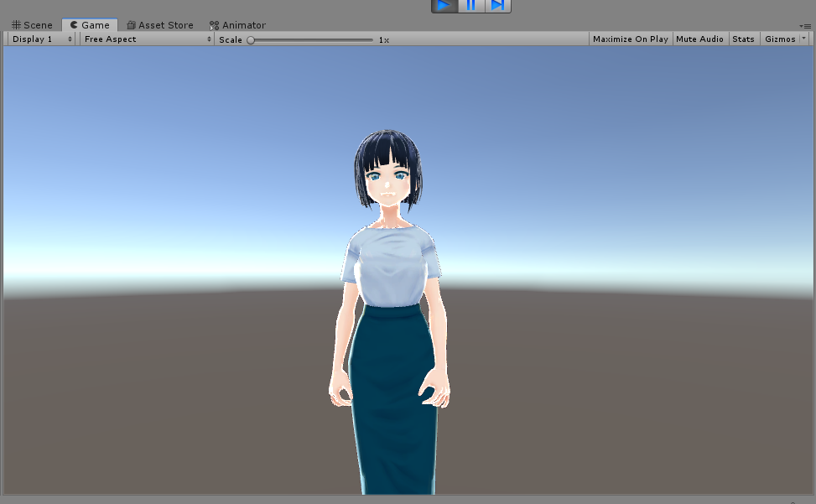The width and height of the screenshot is (816, 504).
Task: Open the Free Aspect dropdown
Action: (x=148, y=39)
